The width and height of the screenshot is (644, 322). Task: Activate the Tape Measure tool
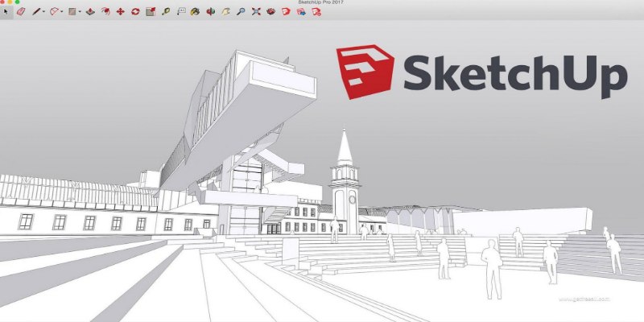[x=166, y=12]
